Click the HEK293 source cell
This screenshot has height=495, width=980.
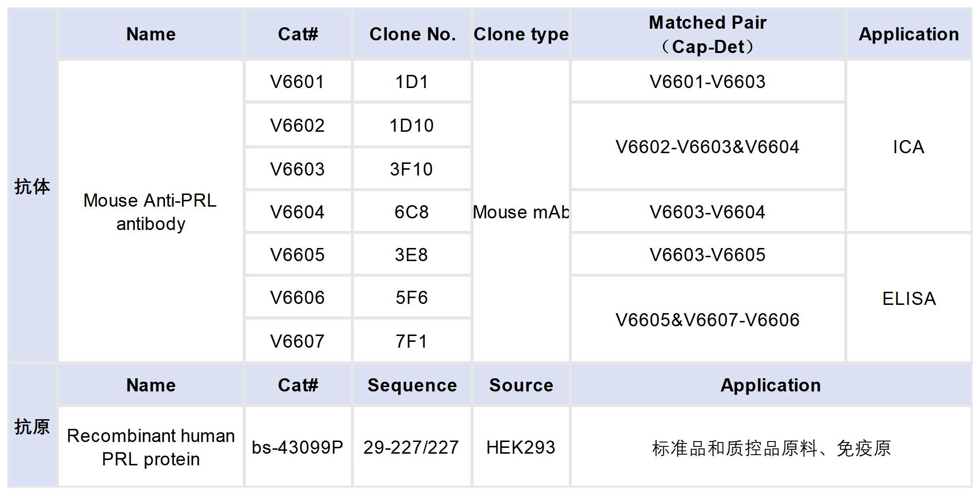click(521, 447)
